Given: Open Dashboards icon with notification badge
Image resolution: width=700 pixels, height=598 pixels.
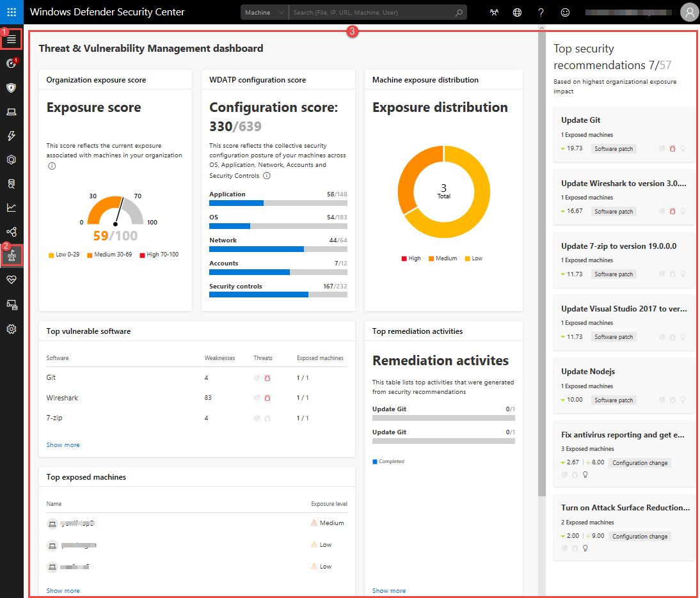Looking at the screenshot, I should pos(12,63).
